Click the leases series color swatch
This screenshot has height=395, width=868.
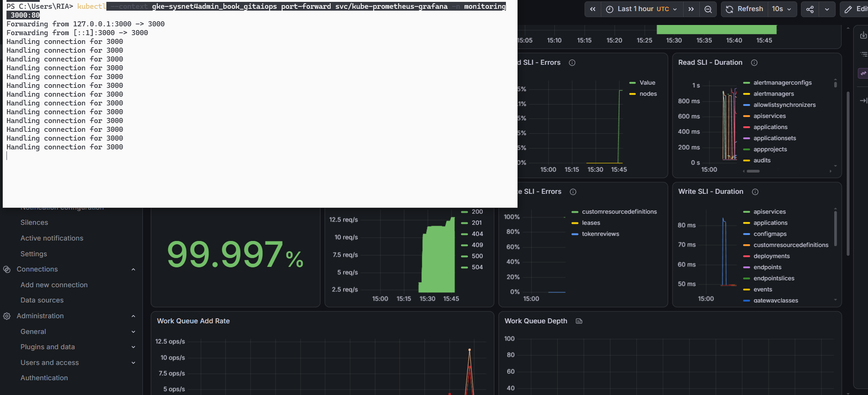[x=575, y=223]
